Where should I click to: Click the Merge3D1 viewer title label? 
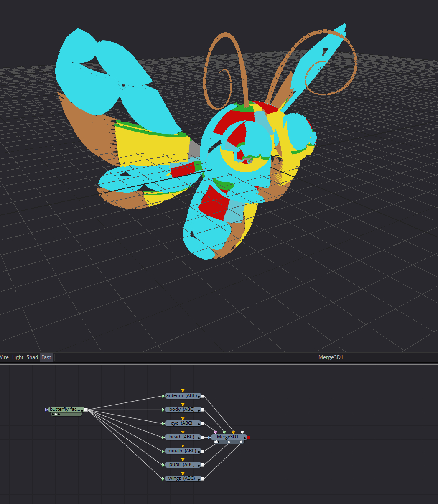331,357
